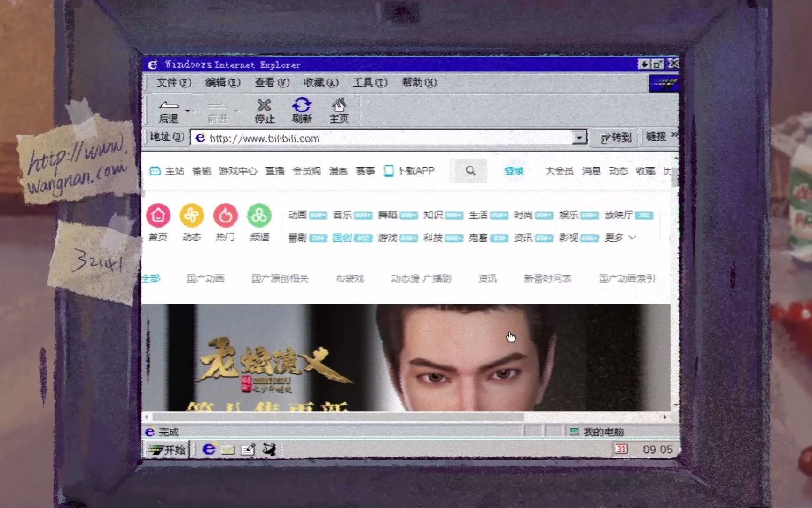This screenshot has width=812, height=508.
Task: Click the 番剧 navigation link
Action: click(x=202, y=171)
